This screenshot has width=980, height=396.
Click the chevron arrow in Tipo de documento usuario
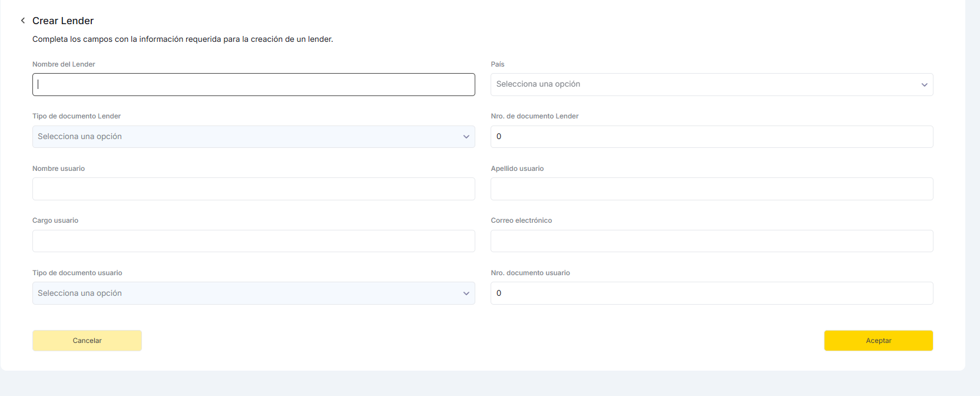[x=466, y=293]
